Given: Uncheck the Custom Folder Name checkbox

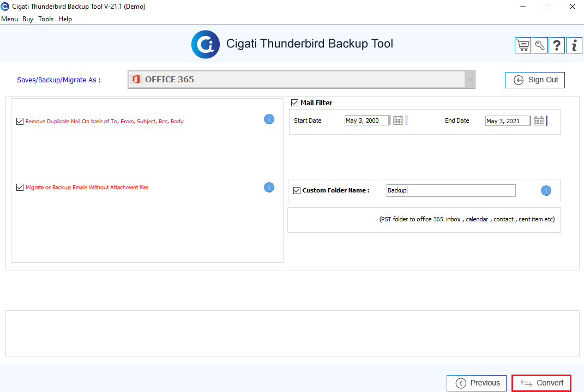Looking at the screenshot, I should pyautogui.click(x=297, y=191).
